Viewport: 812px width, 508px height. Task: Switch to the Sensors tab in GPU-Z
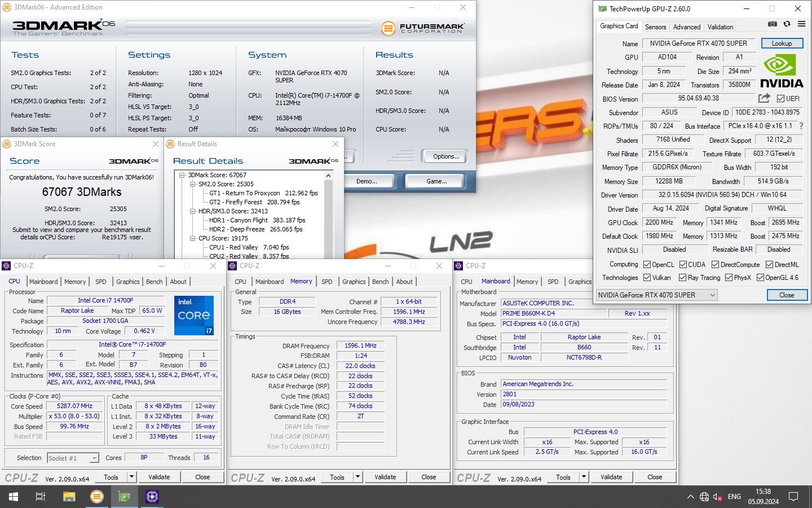pyautogui.click(x=655, y=27)
